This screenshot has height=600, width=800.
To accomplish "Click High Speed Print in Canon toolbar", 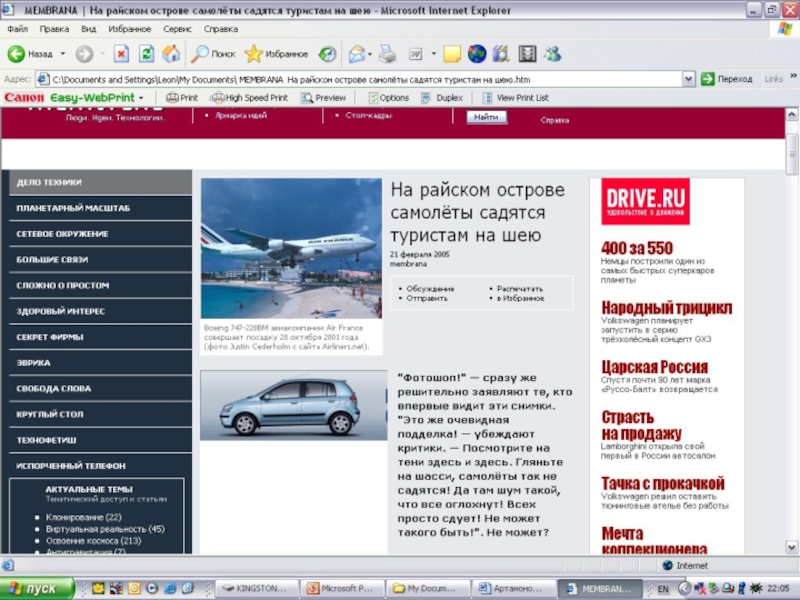I will click(x=249, y=97).
